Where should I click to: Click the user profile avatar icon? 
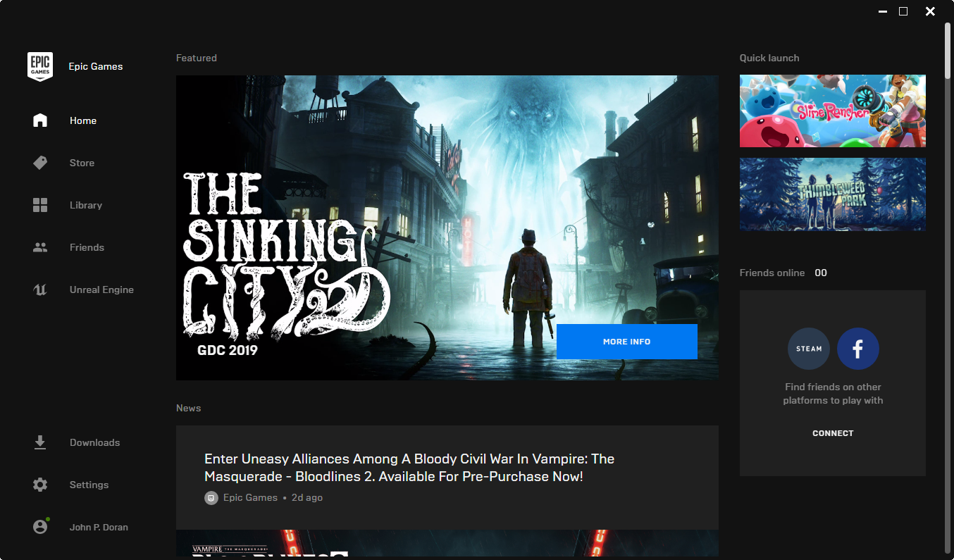pos(40,527)
